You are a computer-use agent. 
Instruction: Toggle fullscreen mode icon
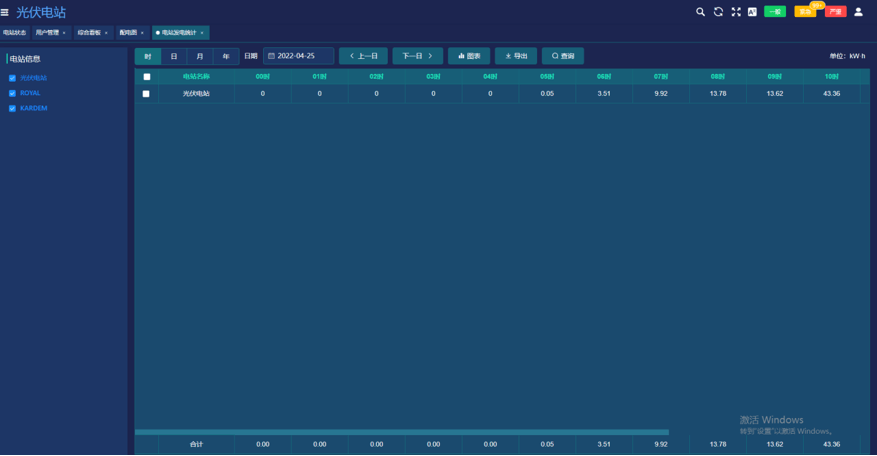click(736, 12)
